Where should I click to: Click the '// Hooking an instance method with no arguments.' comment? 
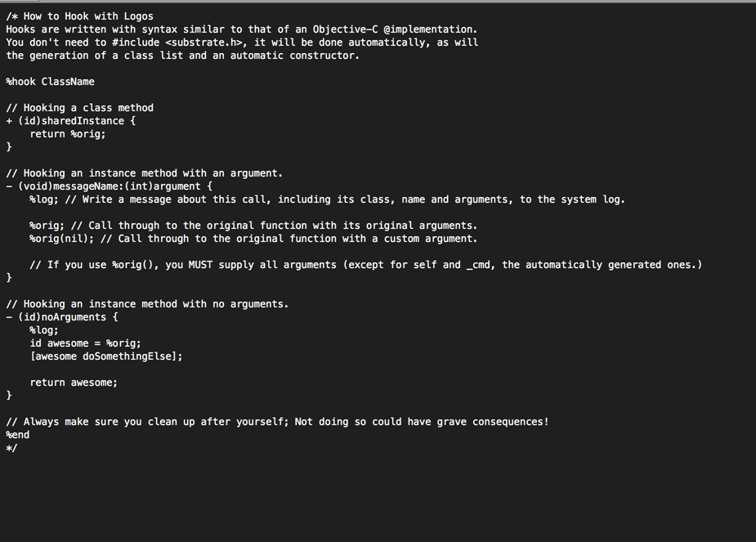click(x=147, y=304)
